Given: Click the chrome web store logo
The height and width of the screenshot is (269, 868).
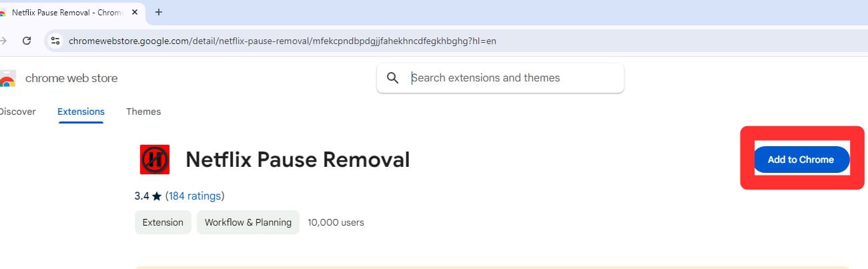Looking at the screenshot, I should pyautogui.click(x=7, y=79).
